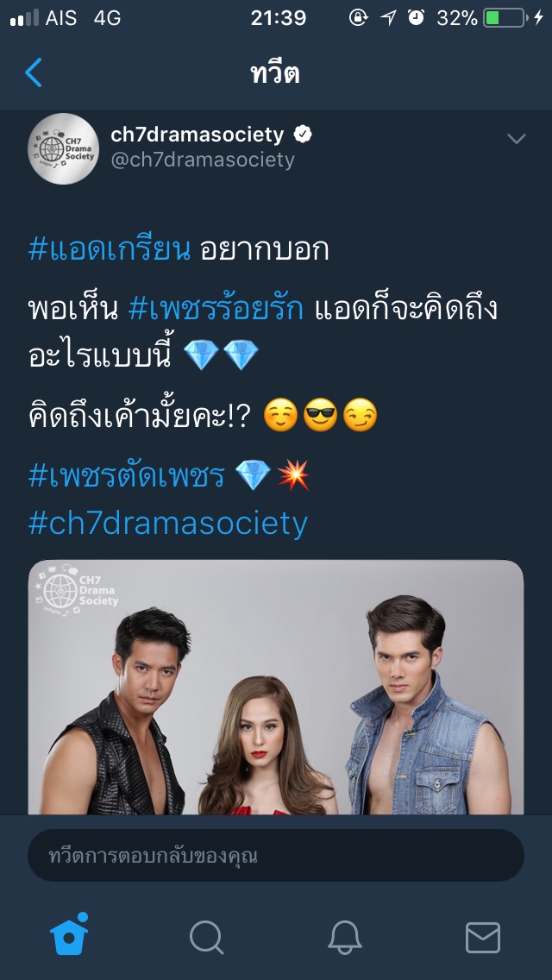Tap the back arrow in the header
This screenshot has height=980, width=552.
click(x=34, y=72)
